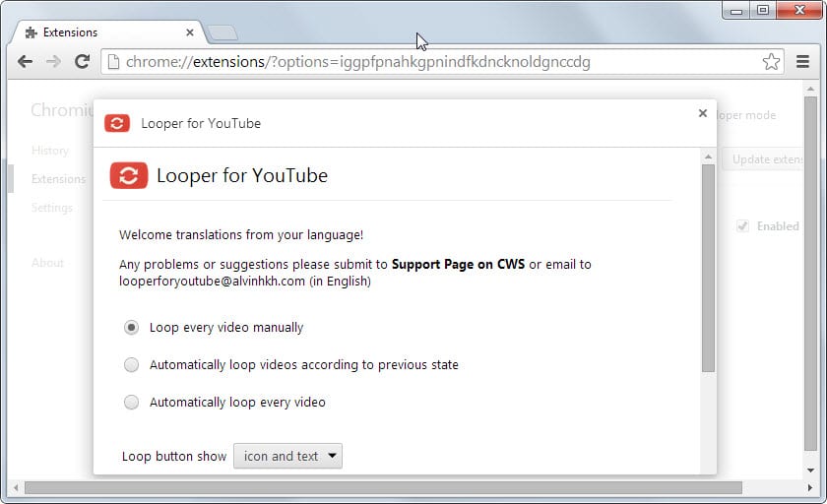Viewport: 827px width, 504px height.
Task: Switch to the Extensions tab
Action: pos(108,32)
